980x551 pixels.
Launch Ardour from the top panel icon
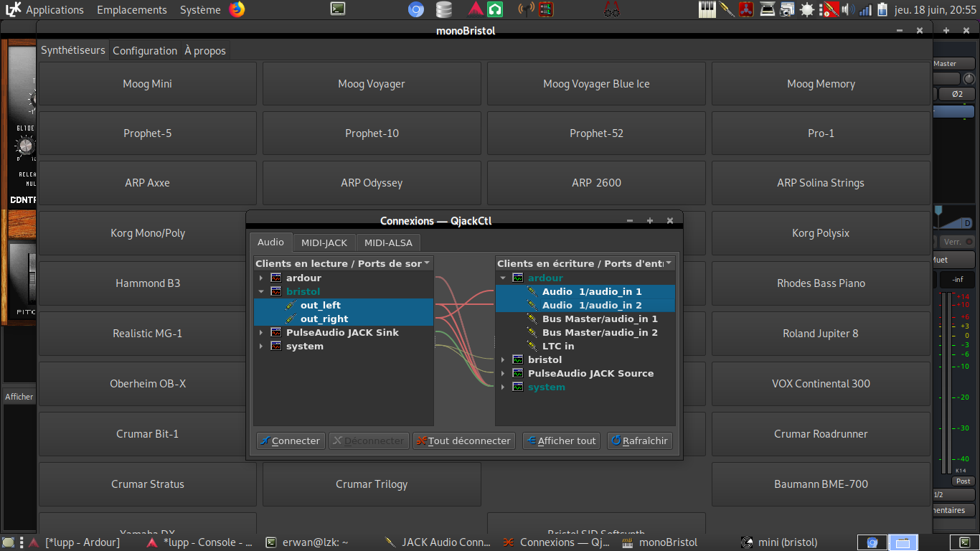point(475,9)
